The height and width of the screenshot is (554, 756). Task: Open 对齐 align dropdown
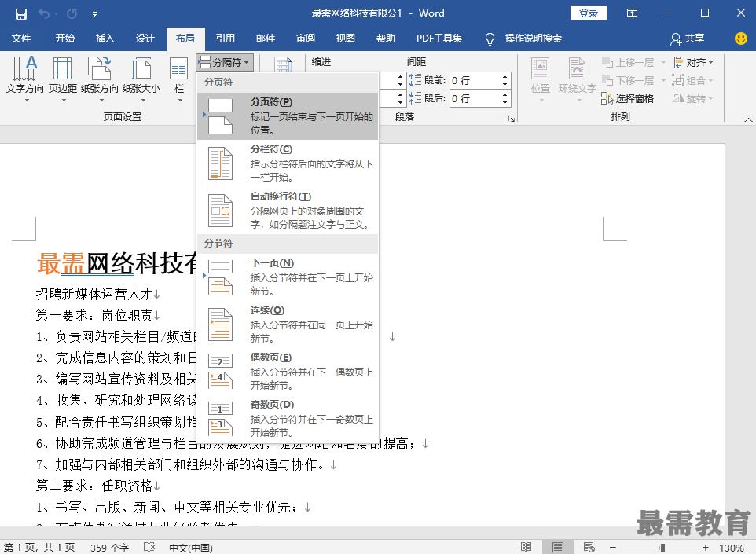(x=693, y=62)
